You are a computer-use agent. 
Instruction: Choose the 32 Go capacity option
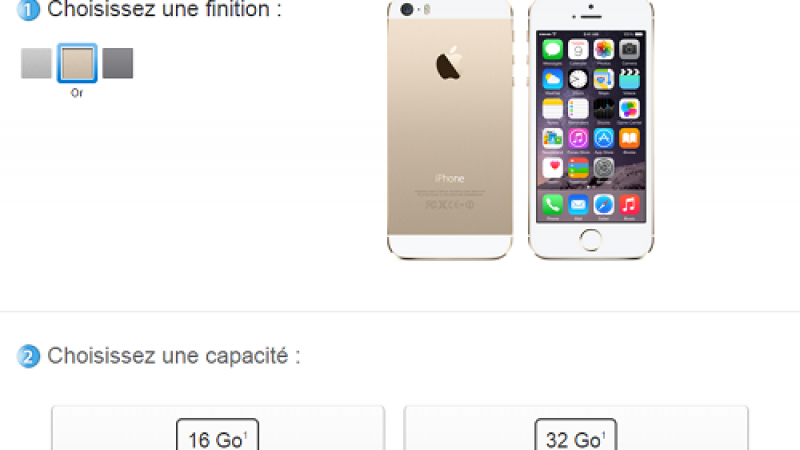pyautogui.click(x=576, y=435)
